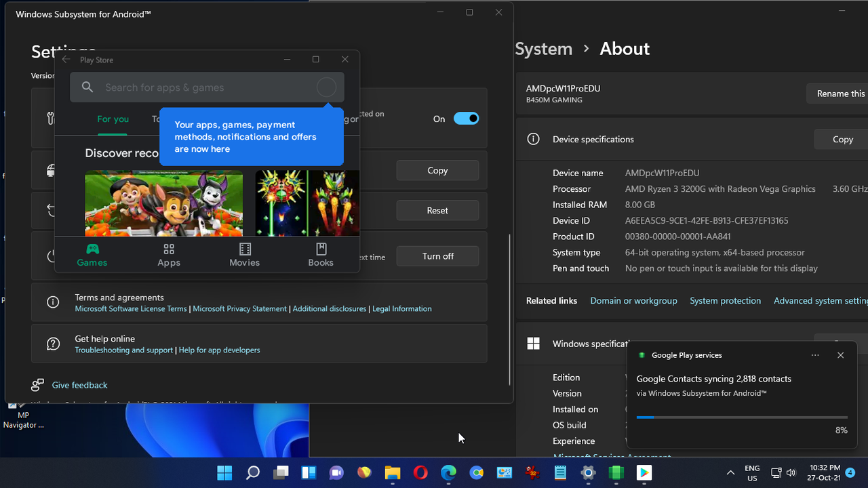Image resolution: width=868 pixels, height=488 pixels.
Task: Open File Explorer from taskbar
Action: pos(393,472)
